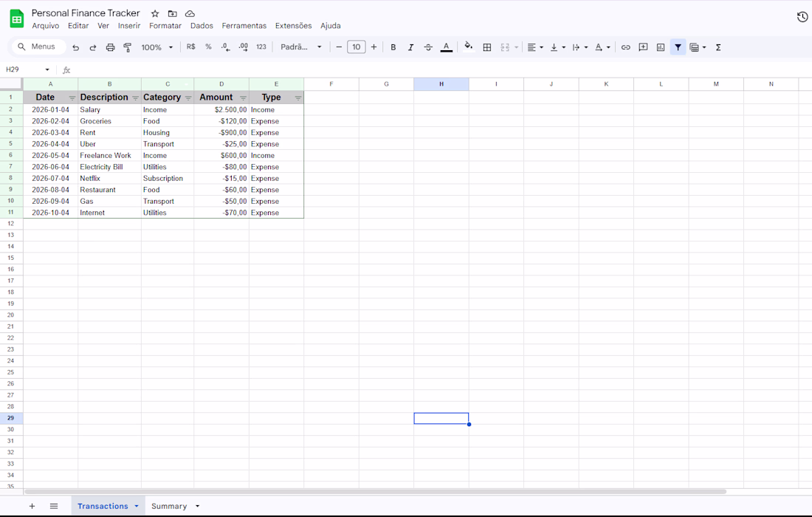Click the Redo arrow icon

point(93,47)
